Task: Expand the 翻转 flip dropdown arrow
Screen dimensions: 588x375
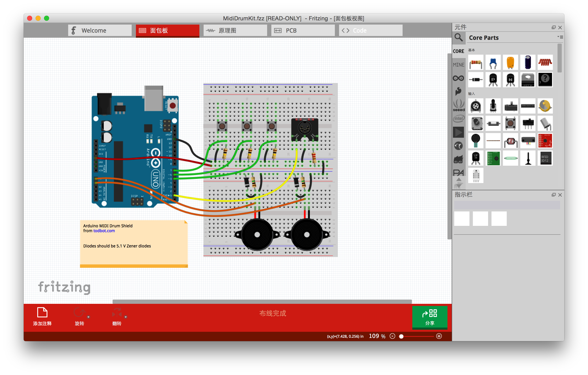Action: click(126, 317)
